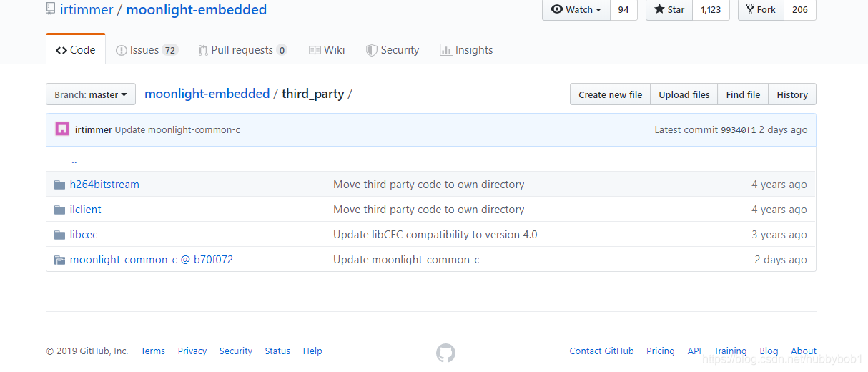The height and width of the screenshot is (372, 868).
Task: Switch to the Issues tab
Action: pyautogui.click(x=147, y=50)
